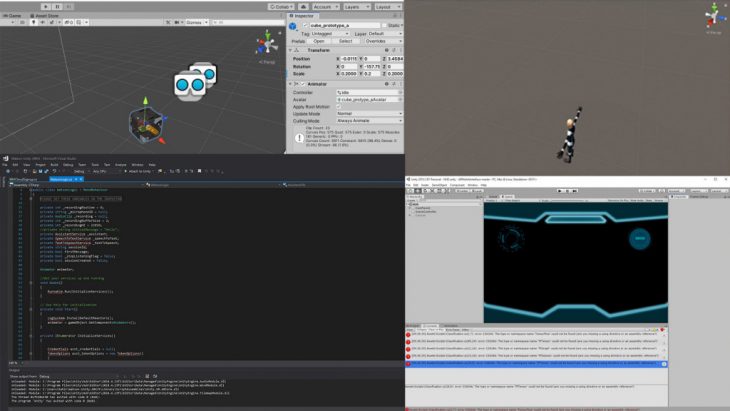Click the prefab Open button
This screenshot has width=730, height=411.
tap(318, 41)
